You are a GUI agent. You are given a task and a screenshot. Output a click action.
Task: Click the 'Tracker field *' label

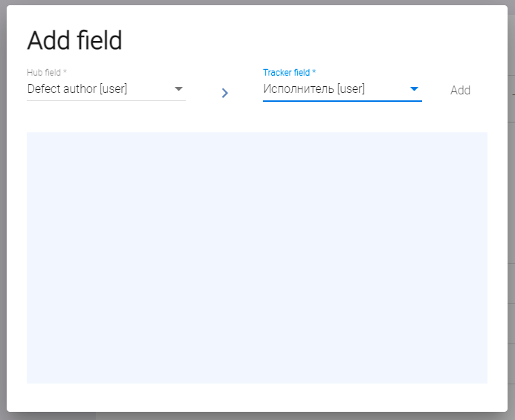(x=289, y=72)
